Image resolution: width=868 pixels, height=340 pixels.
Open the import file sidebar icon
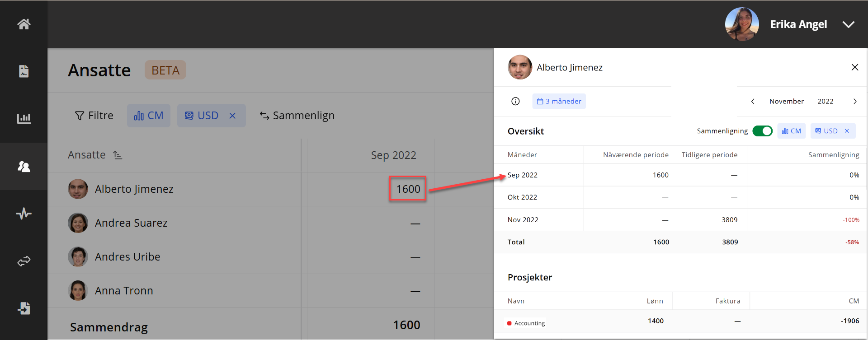[24, 308]
